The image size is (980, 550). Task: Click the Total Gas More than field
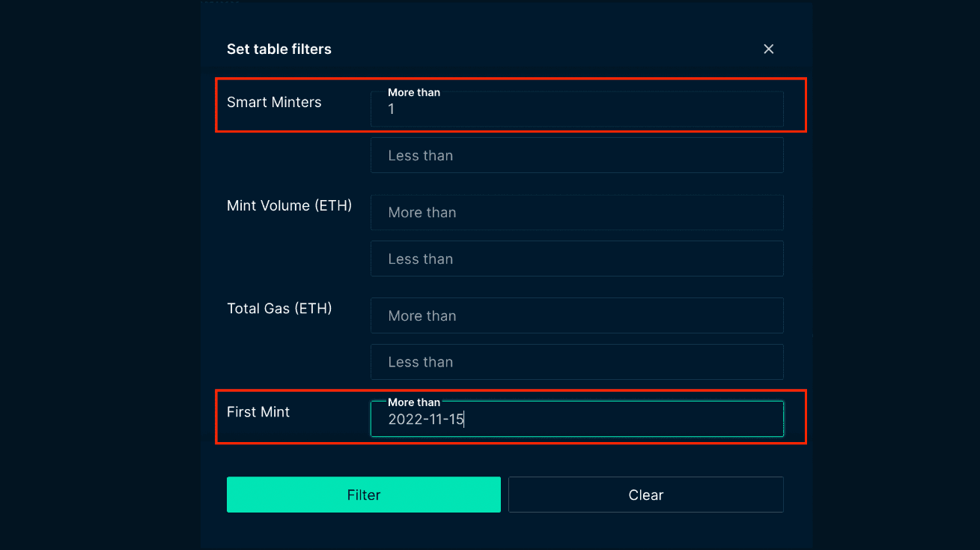[576, 315]
